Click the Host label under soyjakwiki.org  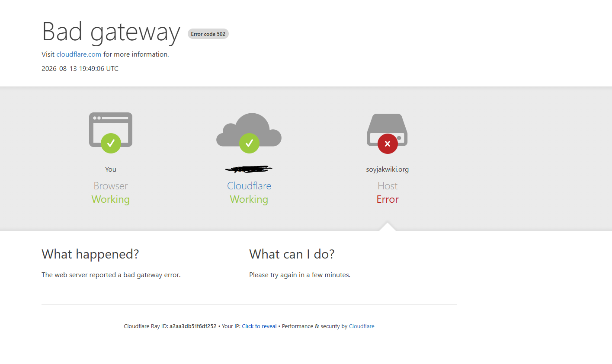click(388, 186)
